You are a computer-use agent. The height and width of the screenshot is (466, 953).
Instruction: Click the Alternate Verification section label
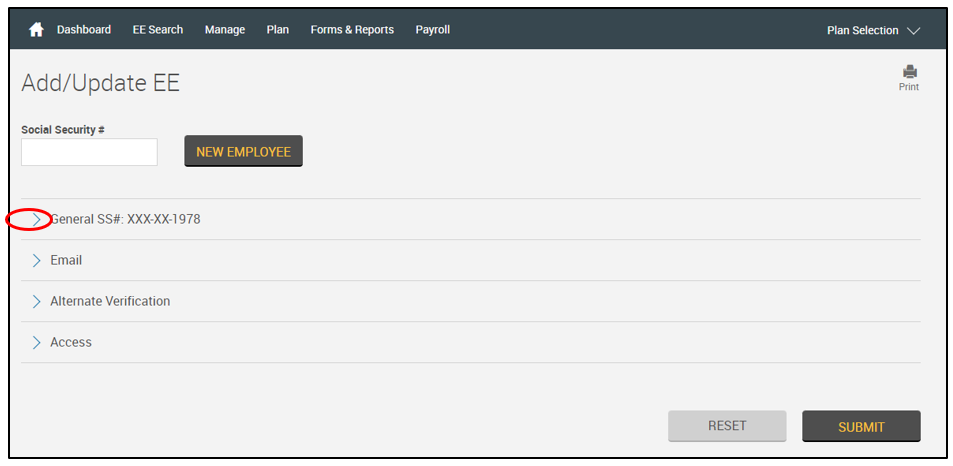[110, 301]
